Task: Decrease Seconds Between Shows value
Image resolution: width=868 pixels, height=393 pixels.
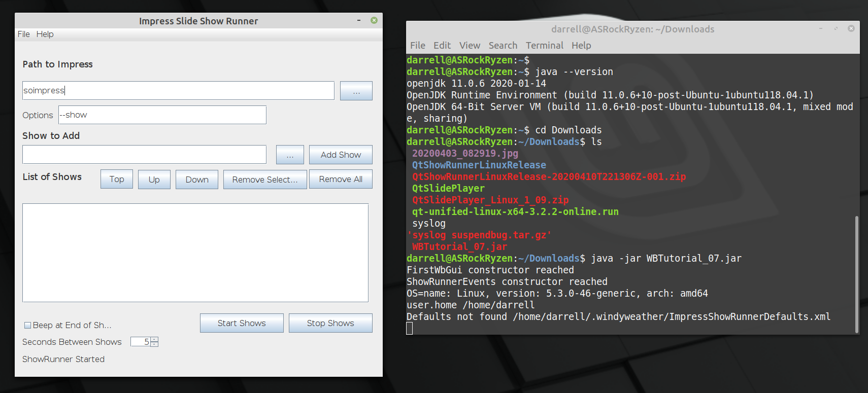Action: pyautogui.click(x=154, y=344)
